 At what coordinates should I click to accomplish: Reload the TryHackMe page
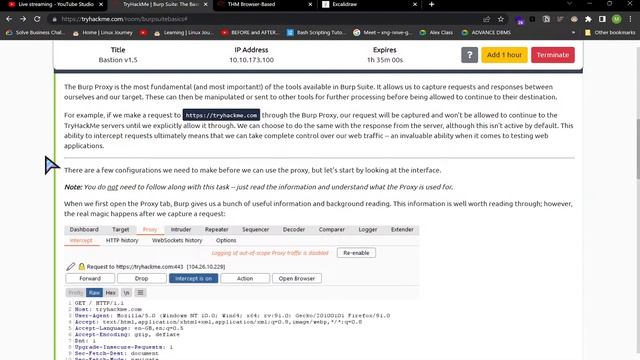tap(37, 19)
